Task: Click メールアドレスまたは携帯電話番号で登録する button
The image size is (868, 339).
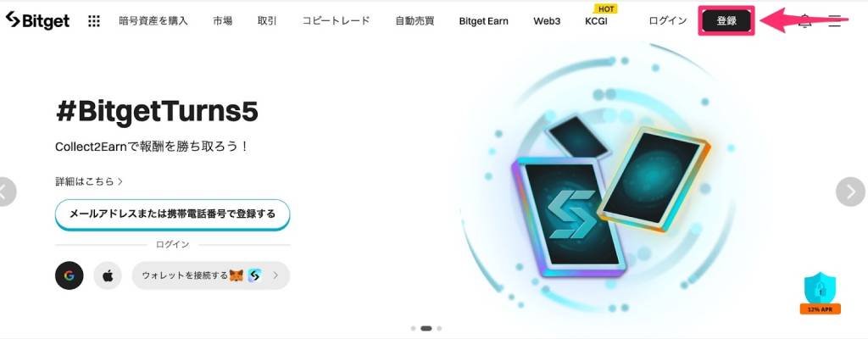Action: tap(172, 214)
